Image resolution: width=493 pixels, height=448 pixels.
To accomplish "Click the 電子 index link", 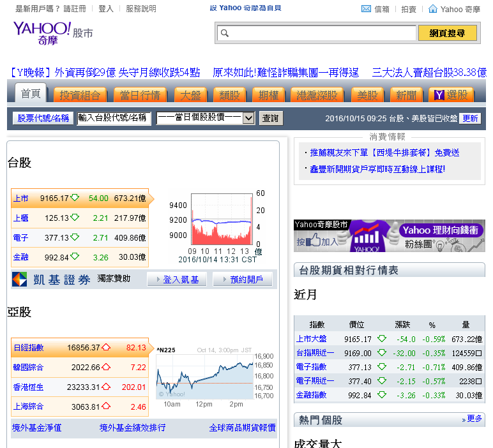I will [x=20, y=237].
